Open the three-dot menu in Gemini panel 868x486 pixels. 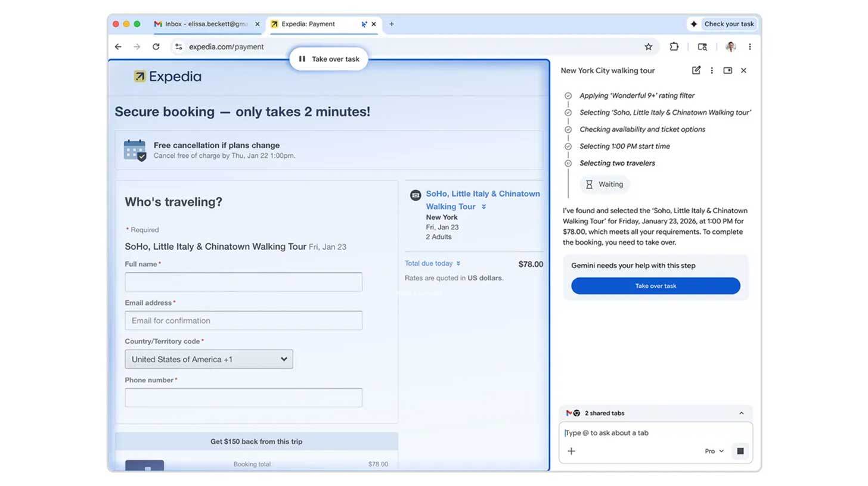pos(712,70)
